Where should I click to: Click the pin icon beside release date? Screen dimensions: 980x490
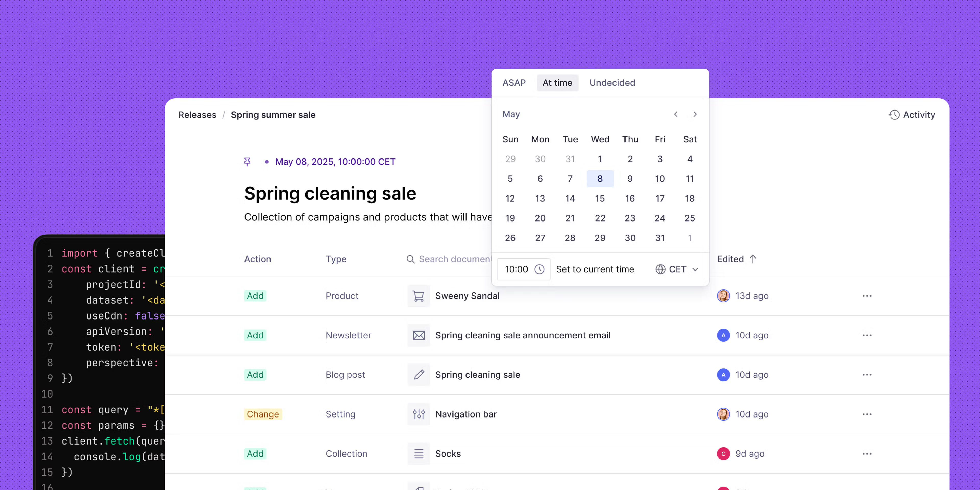click(x=247, y=162)
